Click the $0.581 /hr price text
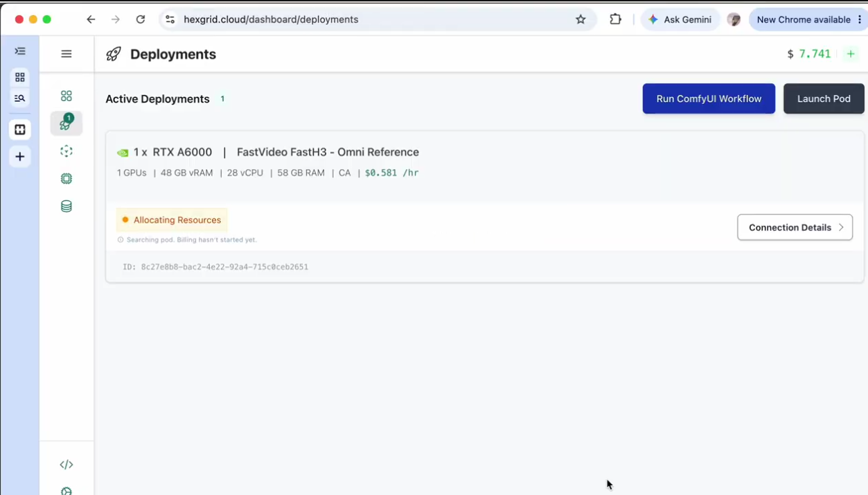Image resolution: width=868 pixels, height=495 pixels. pos(392,173)
